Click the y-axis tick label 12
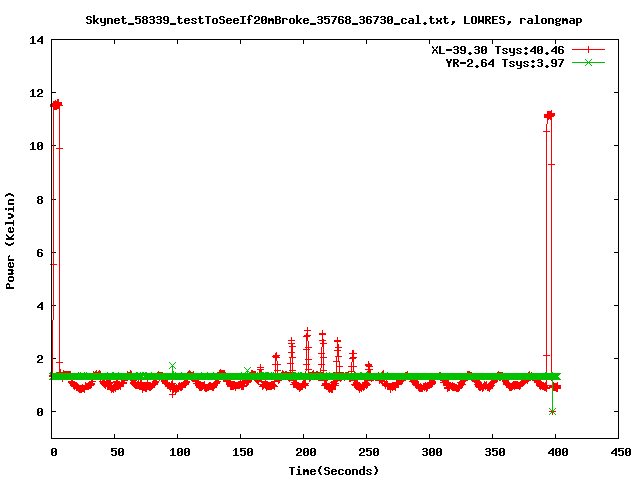This screenshot has width=640, height=480. click(36, 93)
